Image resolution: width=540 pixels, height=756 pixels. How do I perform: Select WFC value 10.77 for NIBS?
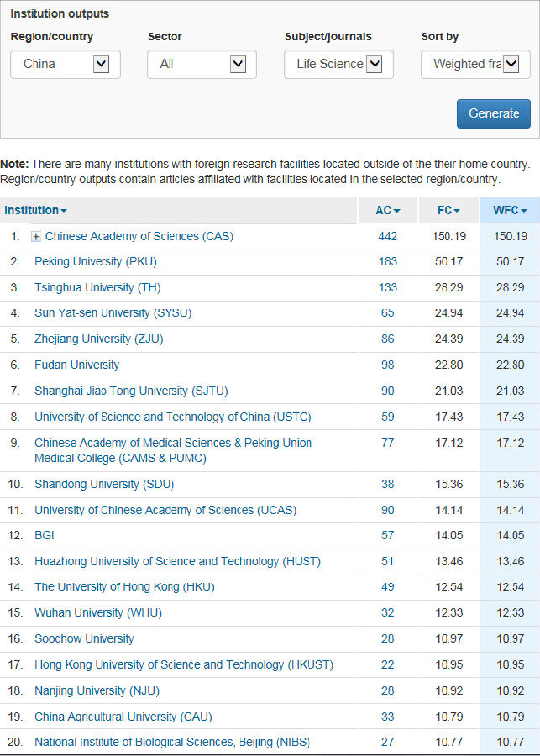pyautogui.click(x=510, y=742)
